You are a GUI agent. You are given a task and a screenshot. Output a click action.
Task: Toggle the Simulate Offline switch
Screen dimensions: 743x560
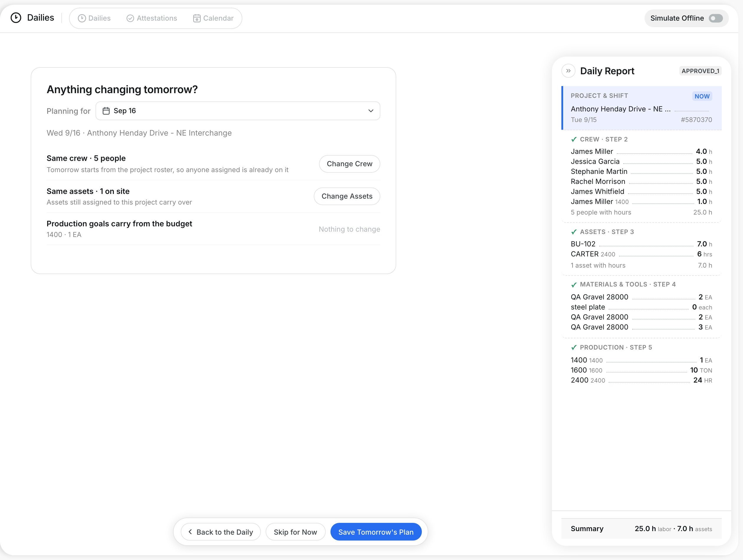point(716,18)
